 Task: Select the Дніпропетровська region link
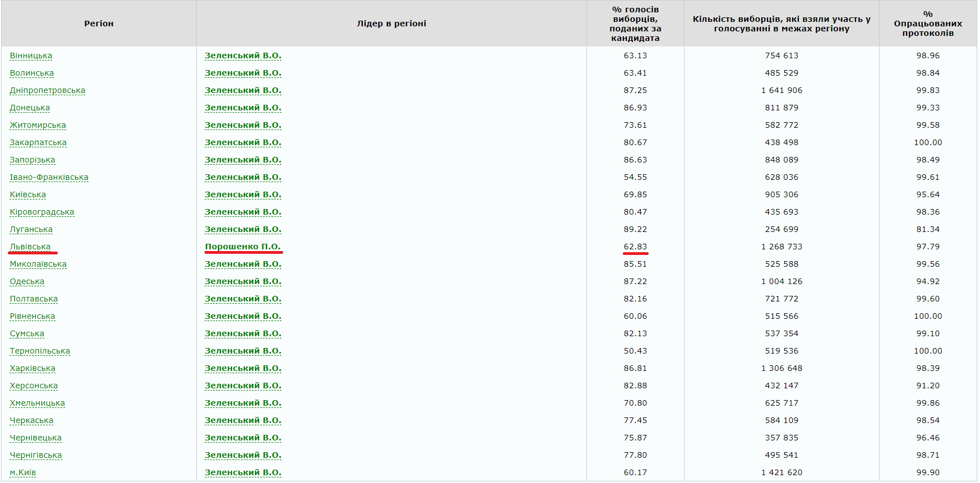coord(48,90)
